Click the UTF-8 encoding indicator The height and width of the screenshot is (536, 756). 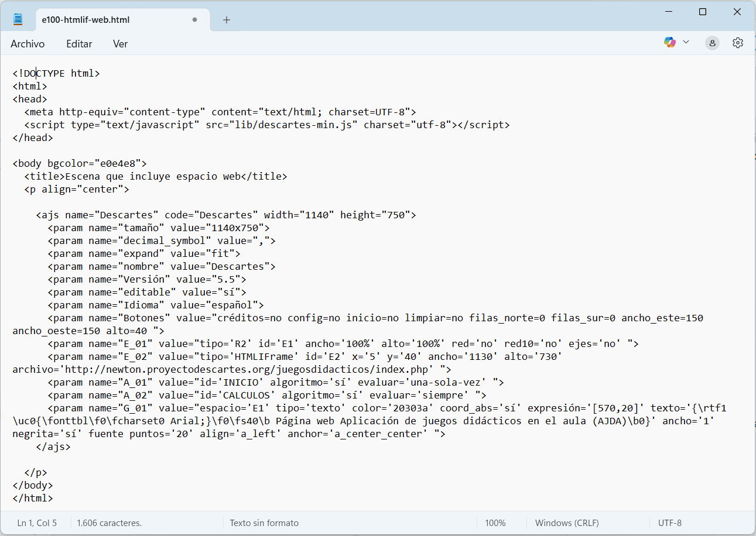click(x=670, y=523)
